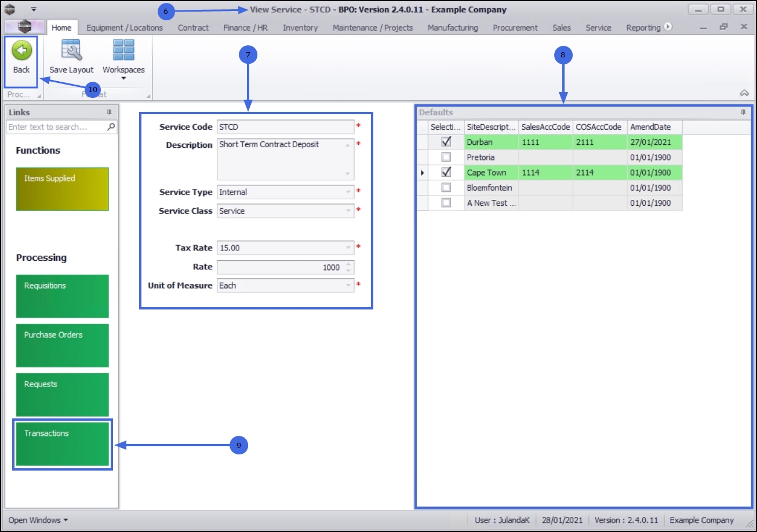Screen dimensions: 757x532
Task: Open the Unit of Measure dropdown
Action: [x=348, y=286]
